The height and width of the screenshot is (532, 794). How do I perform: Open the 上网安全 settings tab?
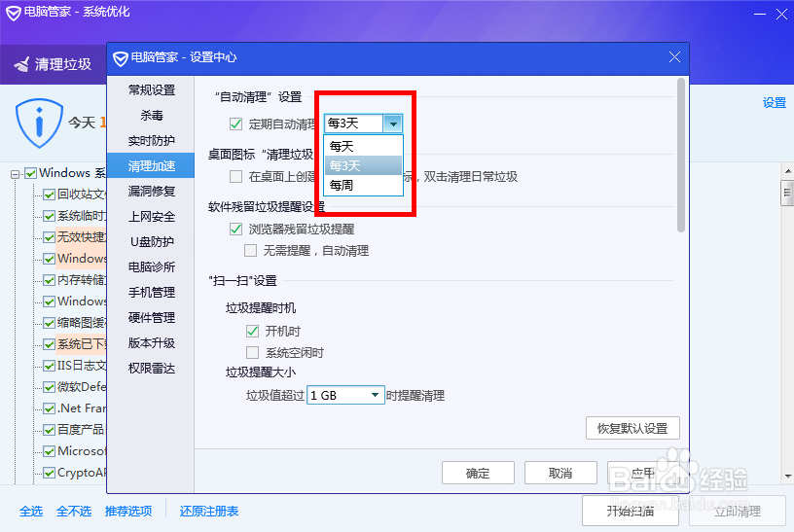(151, 216)
